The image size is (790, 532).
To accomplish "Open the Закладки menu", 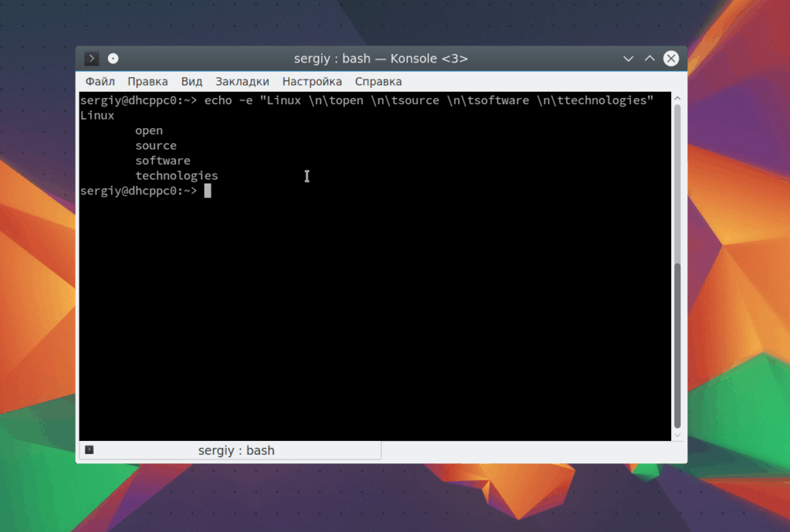I will pyautogui.click(x=242, y=82).
